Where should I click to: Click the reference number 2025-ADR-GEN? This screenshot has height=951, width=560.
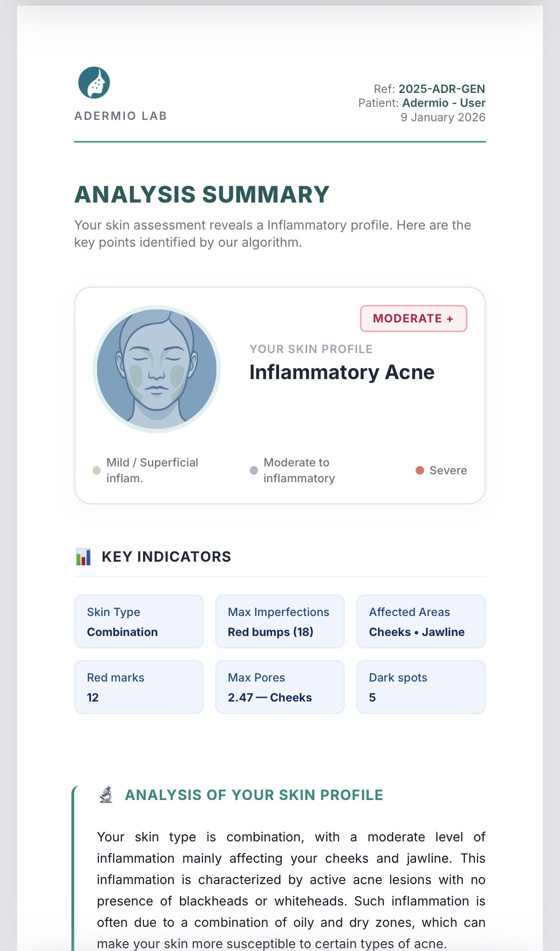click(x=442, y=89)
